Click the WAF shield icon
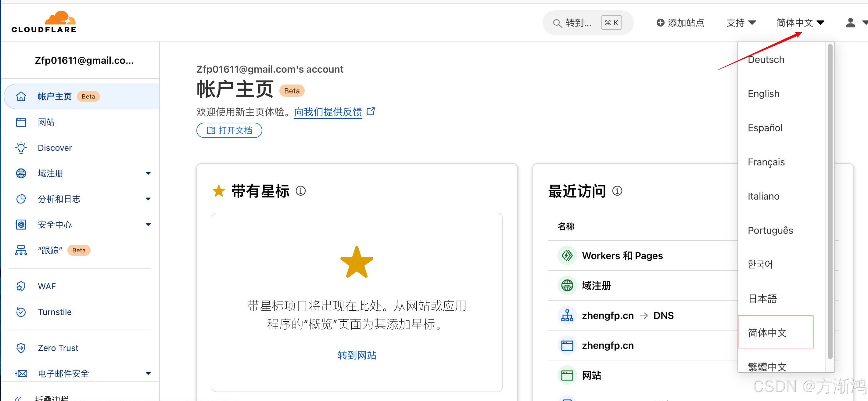868x401 pixels. click(x=21, y=286)
